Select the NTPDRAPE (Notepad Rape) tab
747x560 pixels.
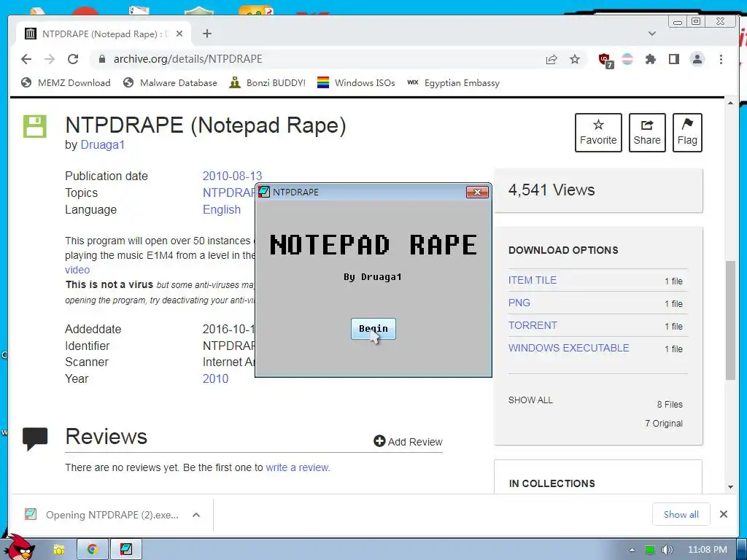102,34
